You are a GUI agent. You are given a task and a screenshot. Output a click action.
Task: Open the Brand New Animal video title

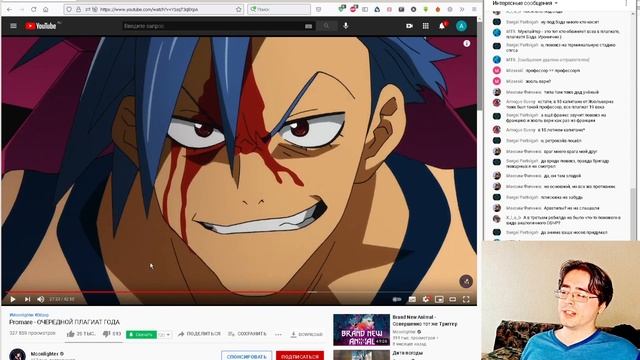point(424,320)
